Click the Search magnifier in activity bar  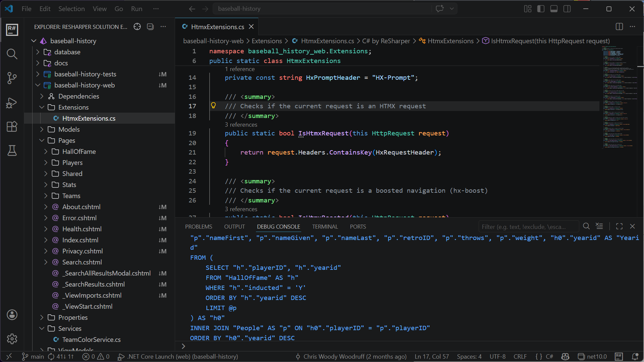tap(12, 54)
